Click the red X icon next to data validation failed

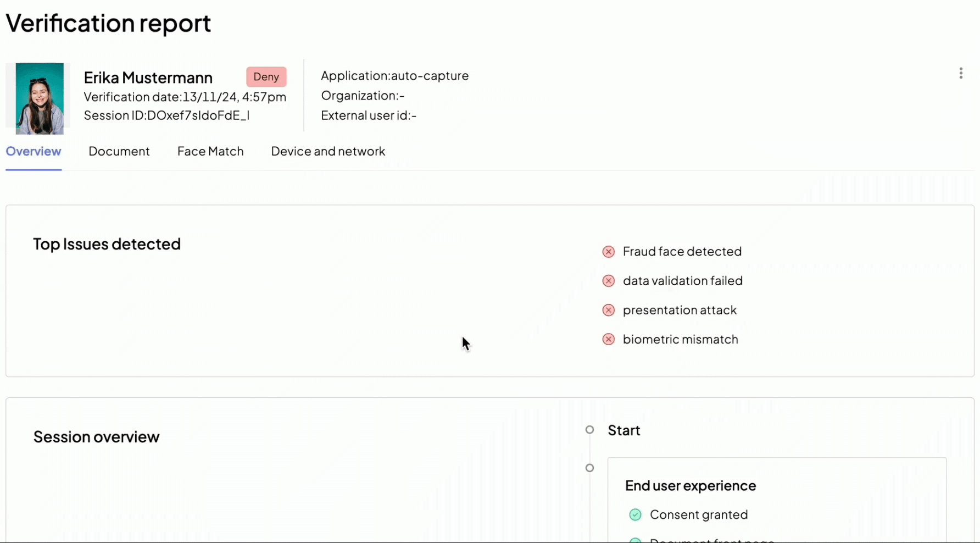[x=608, y=281]
